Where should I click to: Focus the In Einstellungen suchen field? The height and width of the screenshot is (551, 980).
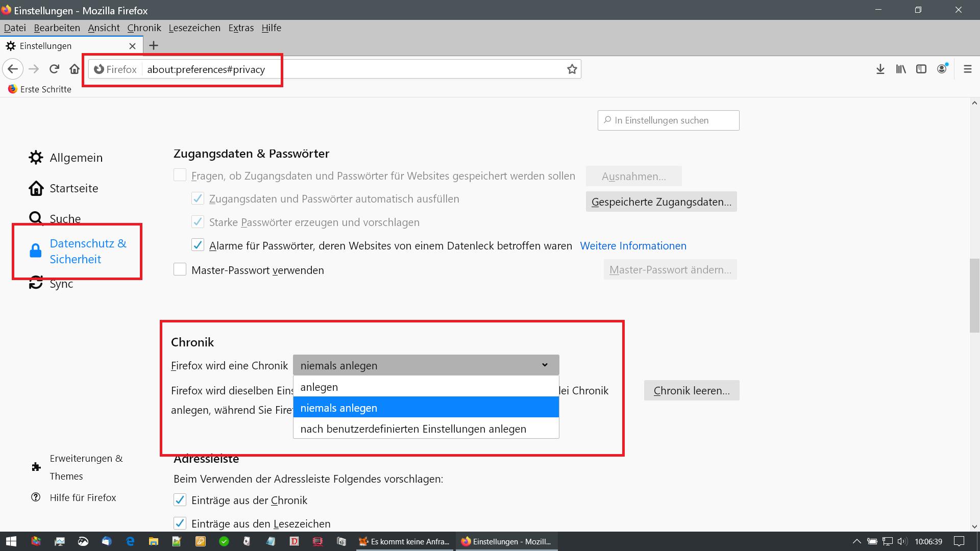click(x=669, y=120)
